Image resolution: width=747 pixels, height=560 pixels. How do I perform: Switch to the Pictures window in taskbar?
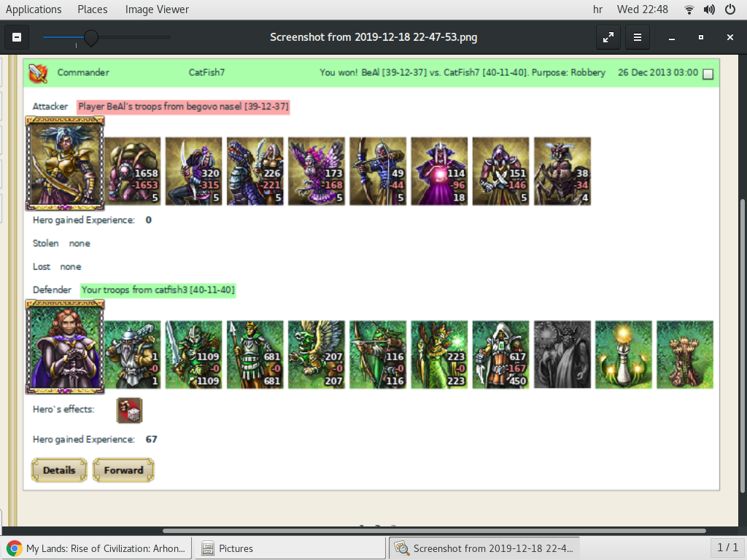click(x=290, y=548)
